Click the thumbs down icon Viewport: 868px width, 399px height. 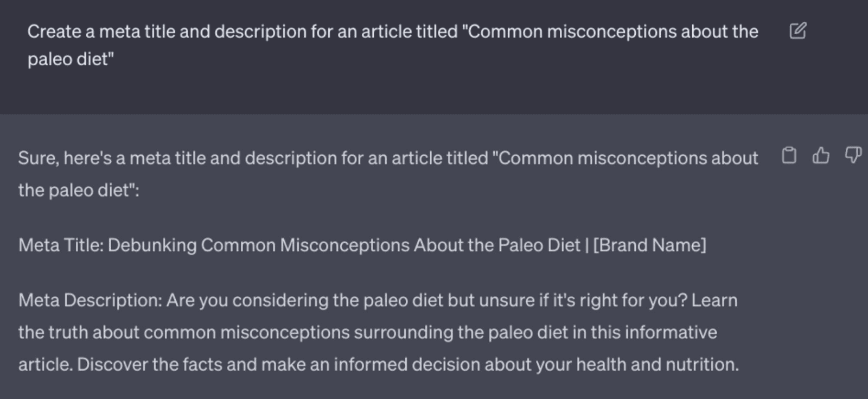[x=853, y=156]
